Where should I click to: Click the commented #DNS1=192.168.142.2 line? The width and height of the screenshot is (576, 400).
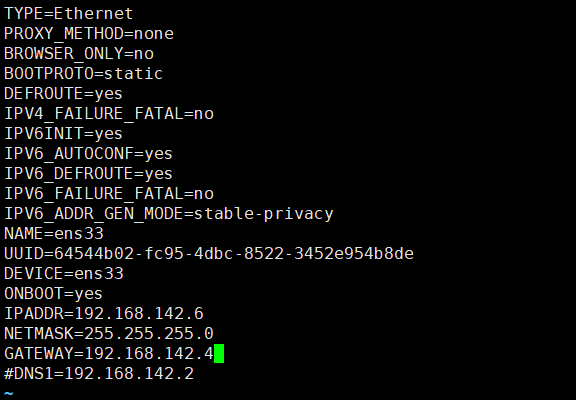pos(98,374)
